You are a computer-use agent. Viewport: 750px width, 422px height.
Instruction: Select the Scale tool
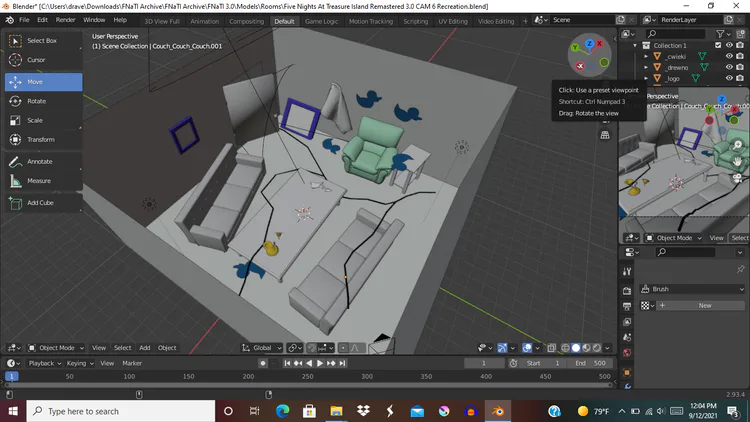tap(43, 120)
